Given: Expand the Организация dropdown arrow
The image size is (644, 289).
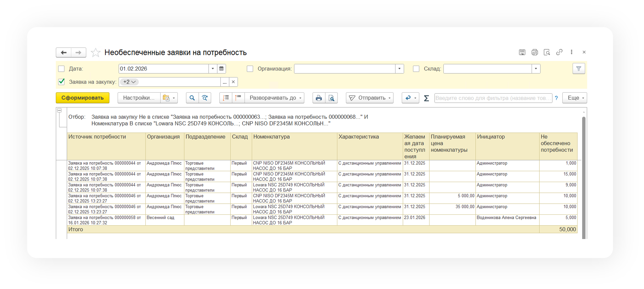Looking at the screenshot, I should pyautogui.click(x=399, y=69).
